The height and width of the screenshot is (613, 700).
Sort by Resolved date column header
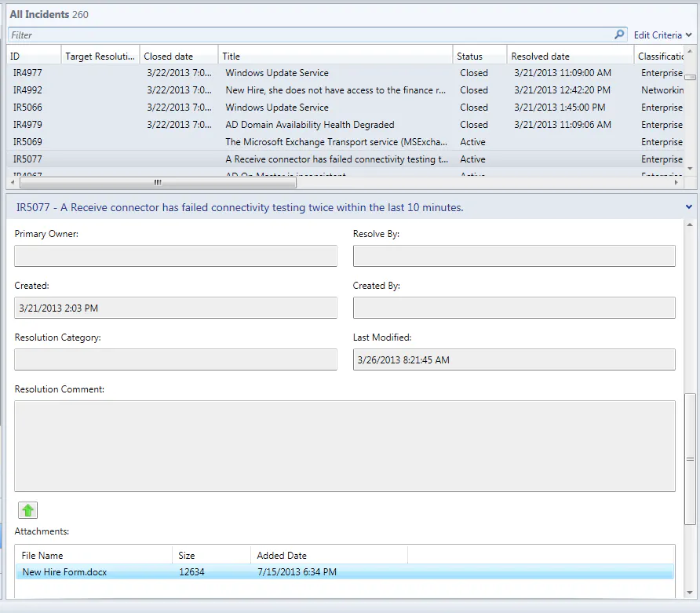coord(570,57)
